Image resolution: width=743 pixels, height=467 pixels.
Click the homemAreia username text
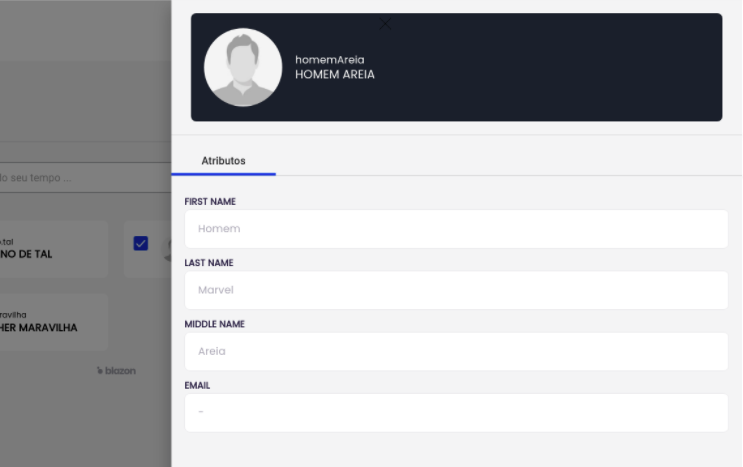330,60
